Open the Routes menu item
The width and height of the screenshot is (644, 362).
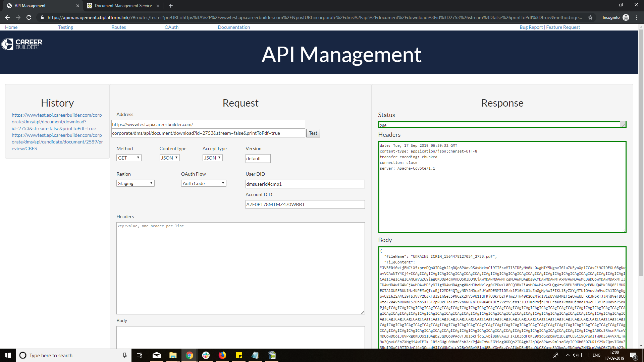pyautogui.click(x=119, y=27)
